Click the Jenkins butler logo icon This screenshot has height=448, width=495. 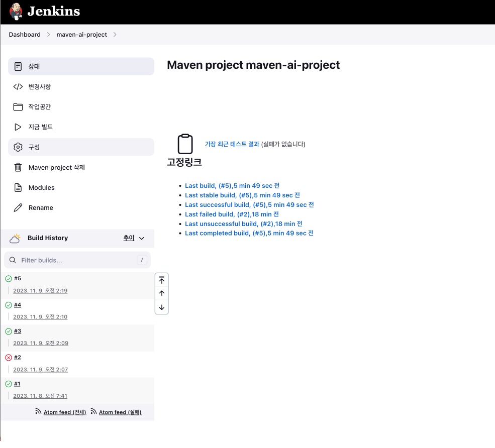[x=16, y=12]
